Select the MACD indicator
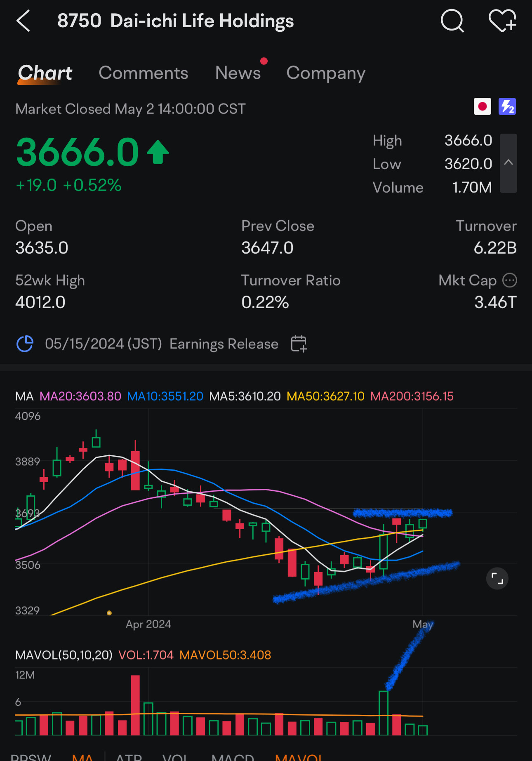The height and width of the screenshot is (761, 532). [233, 757]
